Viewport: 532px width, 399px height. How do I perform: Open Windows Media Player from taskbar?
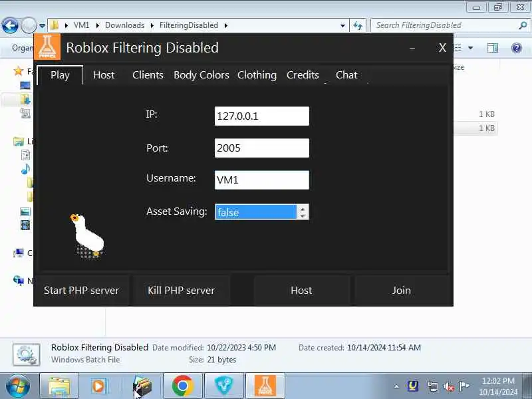coord(98,386)
